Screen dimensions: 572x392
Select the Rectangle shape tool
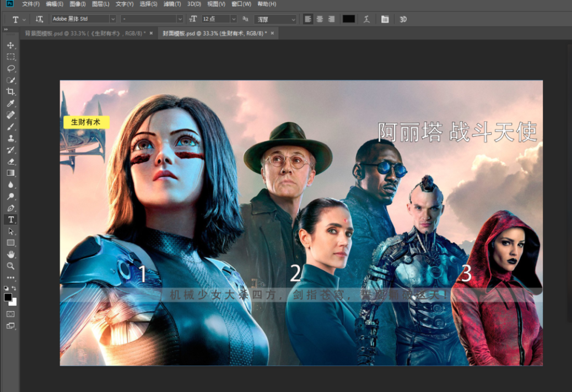10,243
